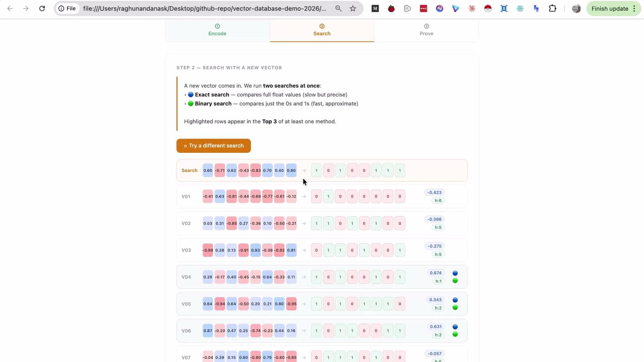The width and height of the screenshot is (644, 362).
Task: Reload the page with refresh icon
Action: (x=42, y=9)
